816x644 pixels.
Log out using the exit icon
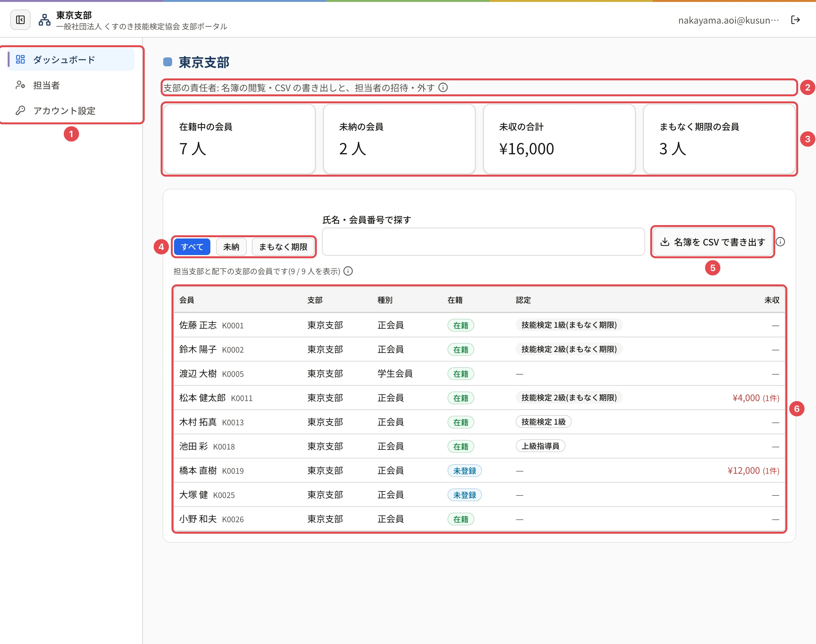click(795, 20)
